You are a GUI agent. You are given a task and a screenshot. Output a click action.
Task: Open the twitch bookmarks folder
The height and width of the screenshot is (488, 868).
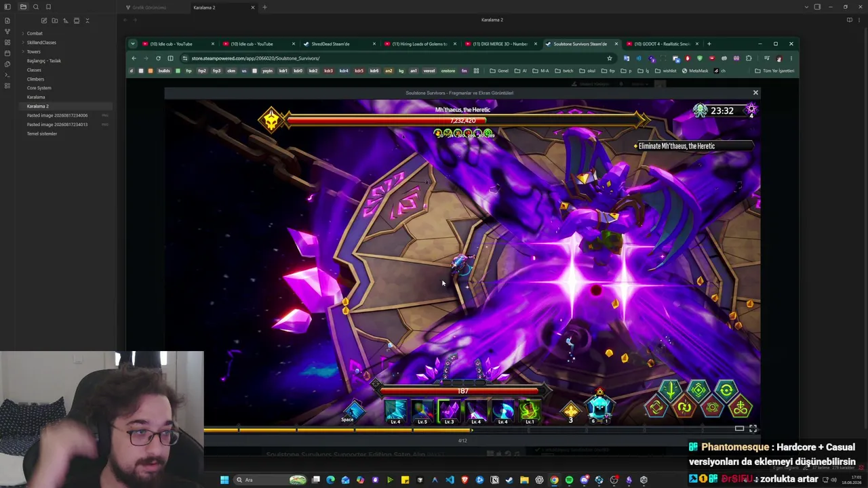point(564,70)
